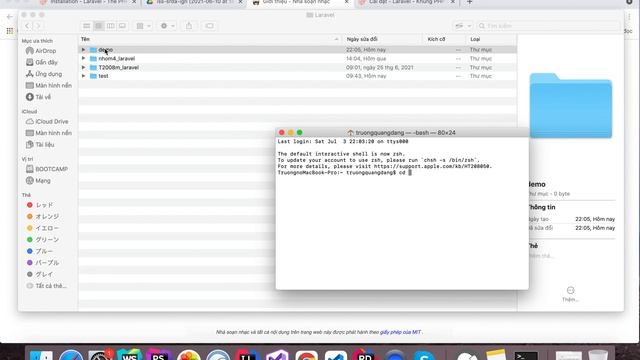Open Visual Studio Code from the Dock
This screenshot has height=360, width=640.
(x=336, y=355)
